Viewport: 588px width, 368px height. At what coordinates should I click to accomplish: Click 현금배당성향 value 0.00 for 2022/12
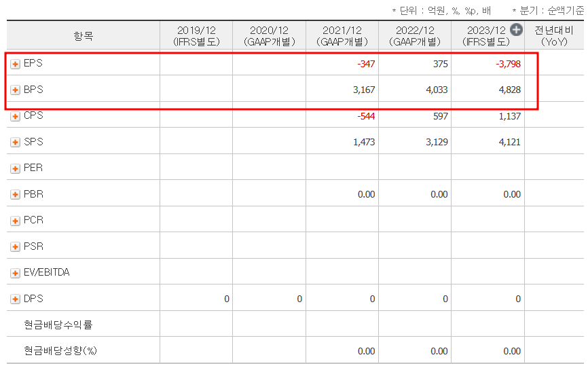[x=439, y=352]
